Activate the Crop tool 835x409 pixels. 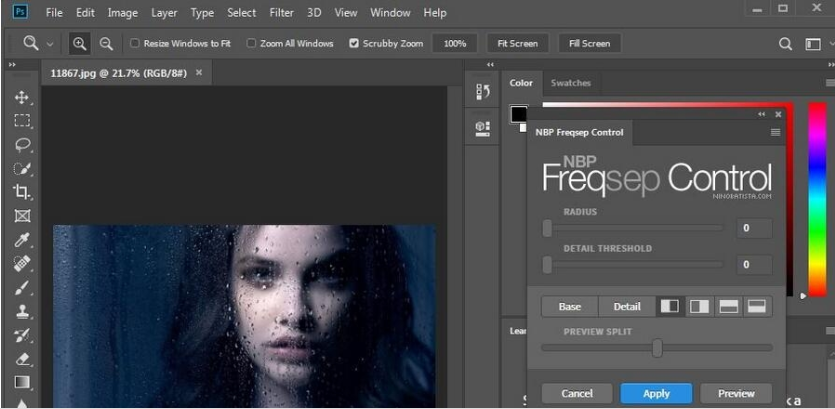coord(22,191)
